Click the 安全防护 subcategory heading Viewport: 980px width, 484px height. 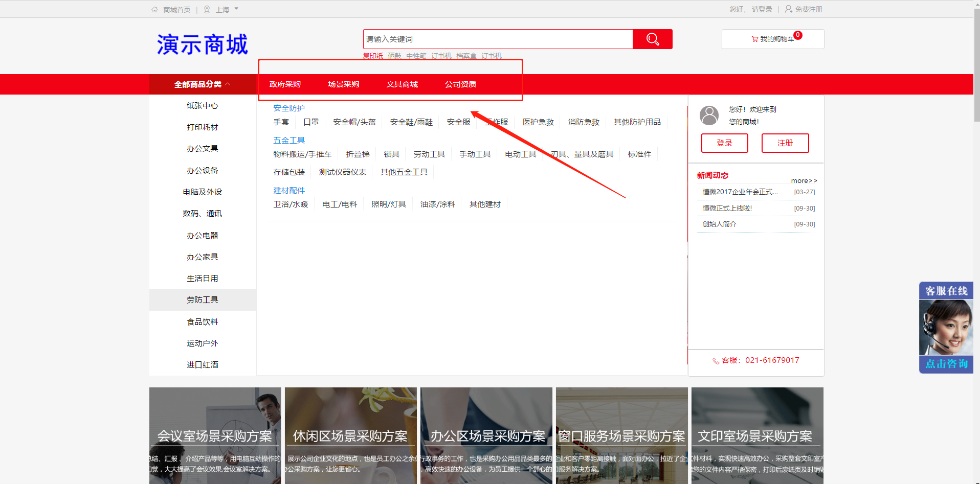coord(289,108)
